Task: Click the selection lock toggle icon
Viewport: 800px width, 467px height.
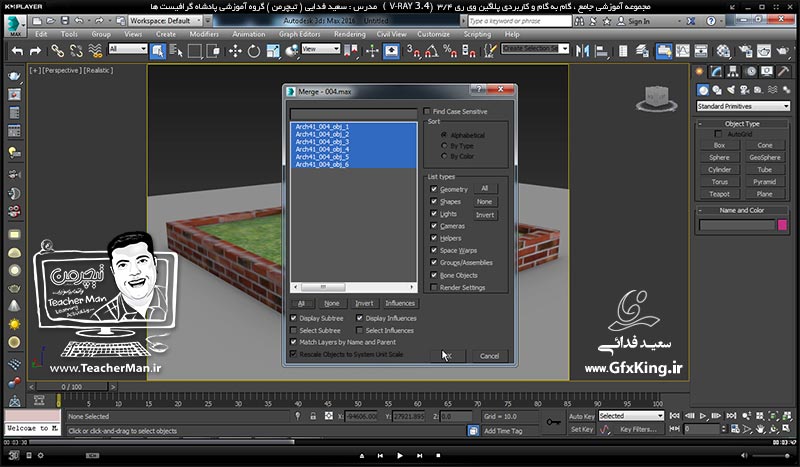Action: point(313,416)
